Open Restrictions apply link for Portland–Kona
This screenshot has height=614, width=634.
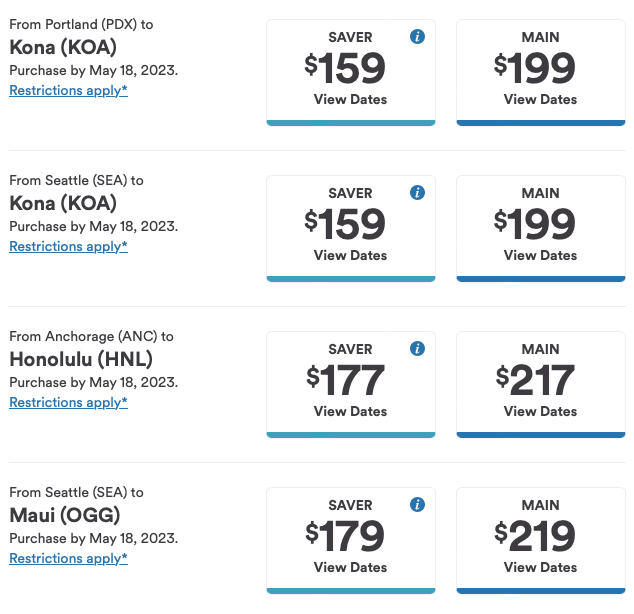point(68,91)
